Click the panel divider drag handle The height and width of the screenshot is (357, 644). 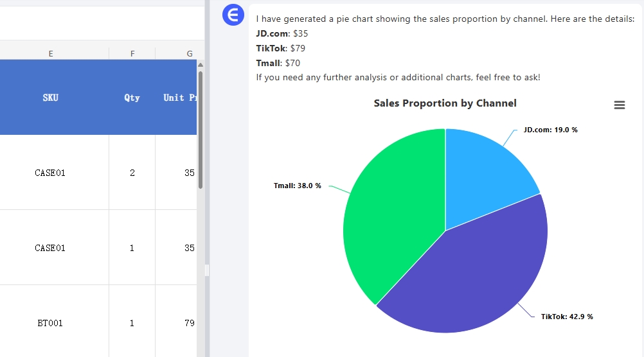tap(207, 270)
